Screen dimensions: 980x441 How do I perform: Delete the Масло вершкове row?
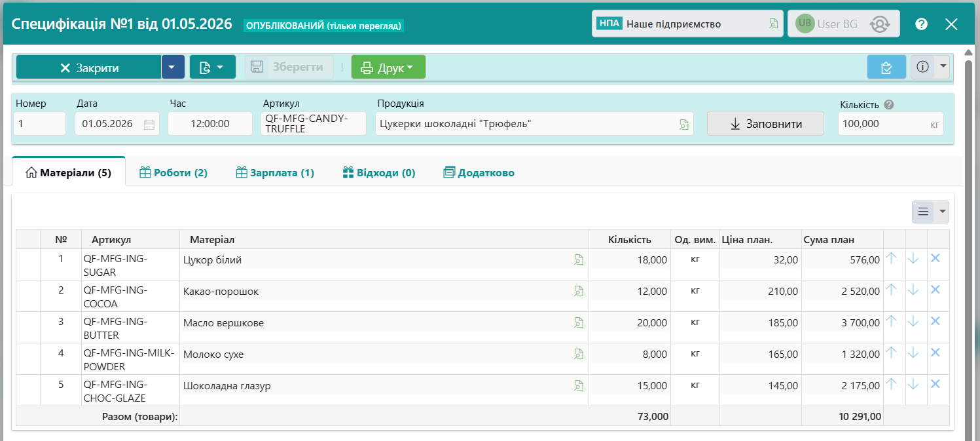935,321
